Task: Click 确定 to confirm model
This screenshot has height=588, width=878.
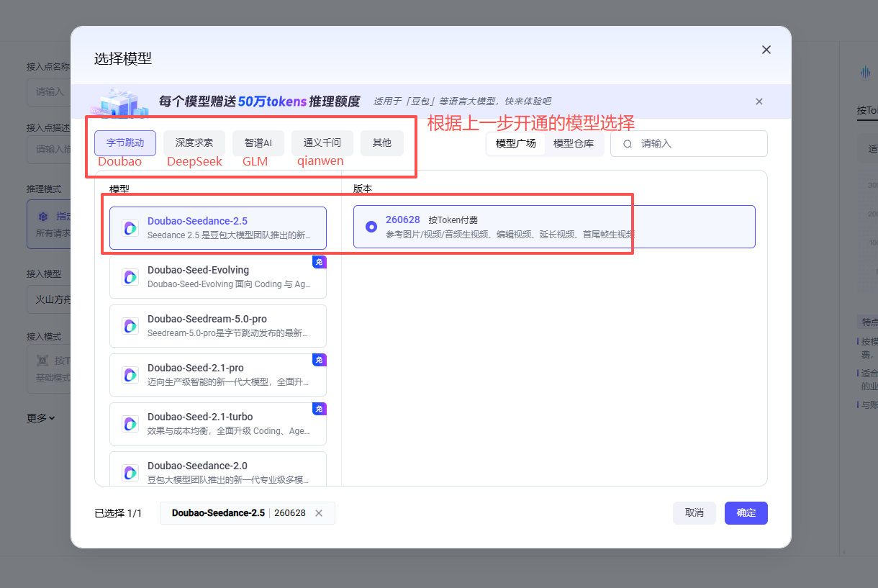Action: [x=746, y=513]
